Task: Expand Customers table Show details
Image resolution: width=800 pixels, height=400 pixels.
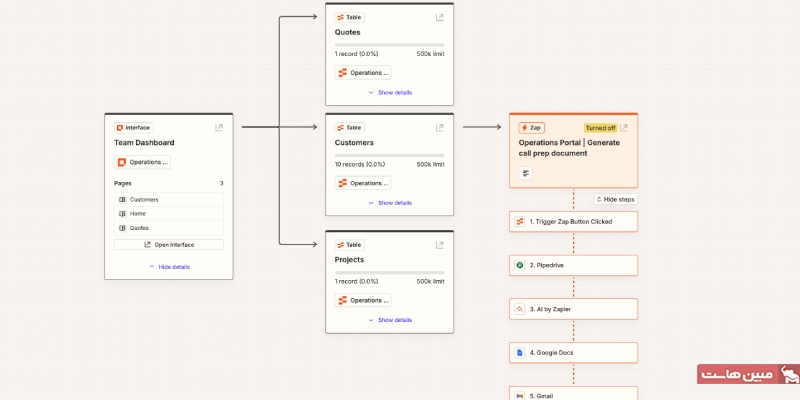Action: click(x=390, y=203)
